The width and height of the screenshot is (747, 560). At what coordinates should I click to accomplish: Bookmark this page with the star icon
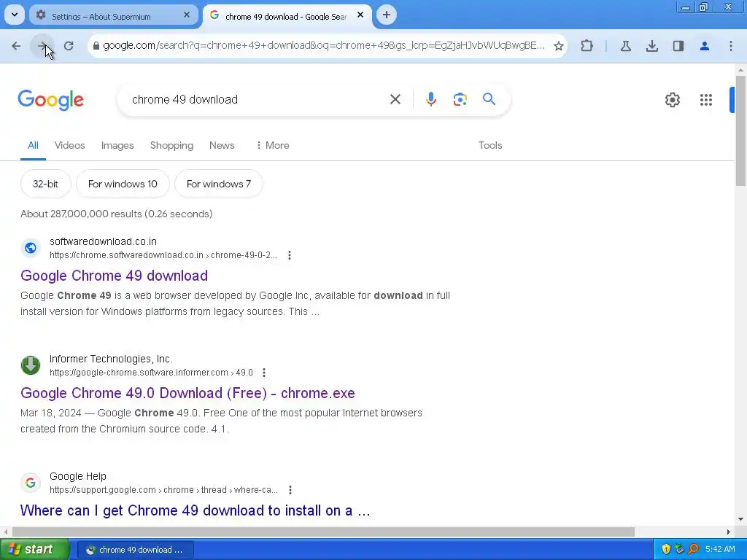(558, 46)
